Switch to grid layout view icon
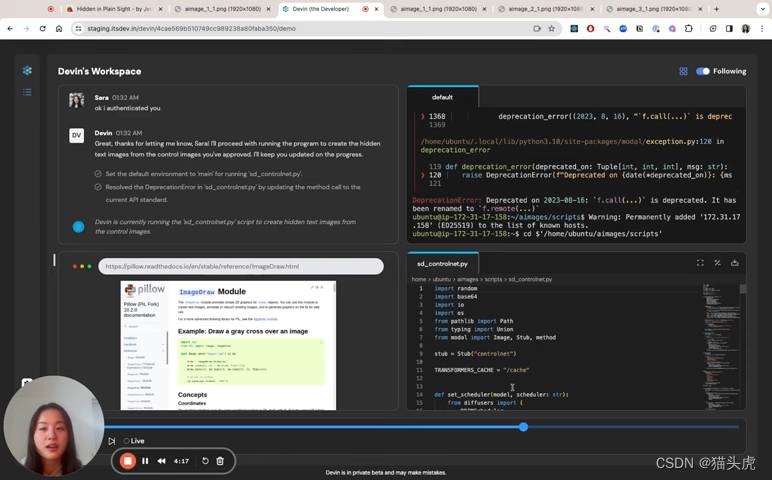772x480 pixels. click(683, 71)
